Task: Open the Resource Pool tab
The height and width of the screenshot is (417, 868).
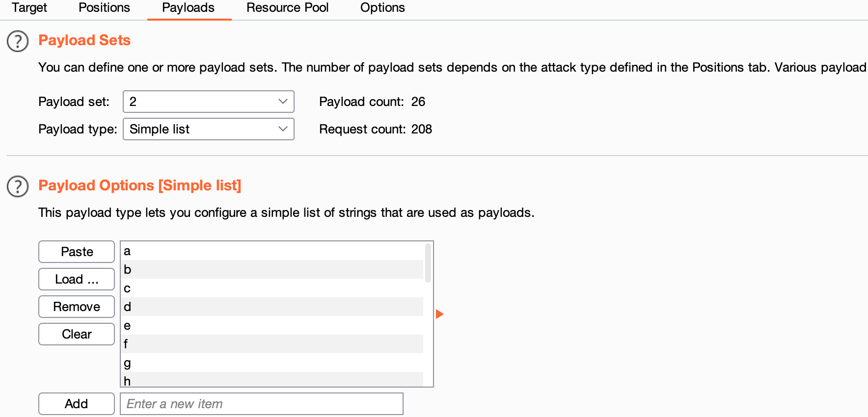Action: point(287,8)
